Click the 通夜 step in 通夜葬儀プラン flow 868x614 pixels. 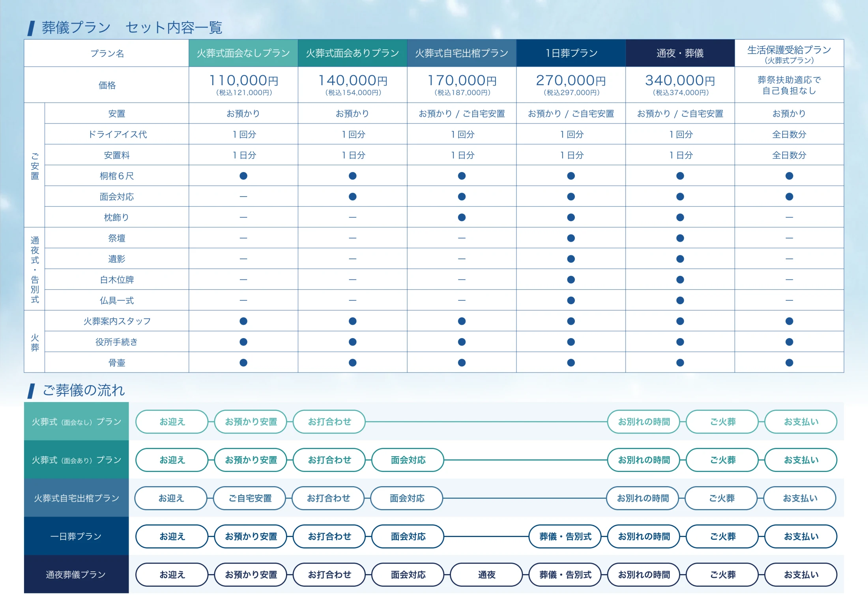[486, 575]
